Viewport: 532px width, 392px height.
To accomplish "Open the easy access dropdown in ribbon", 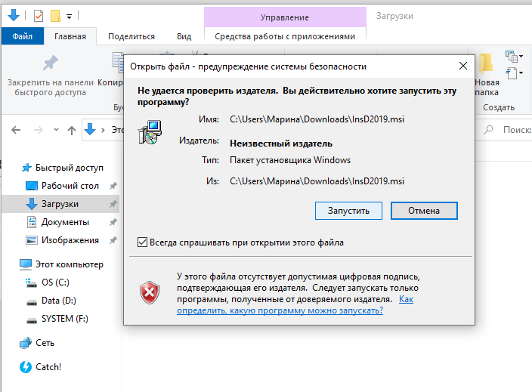I will (x=514, y=73).
